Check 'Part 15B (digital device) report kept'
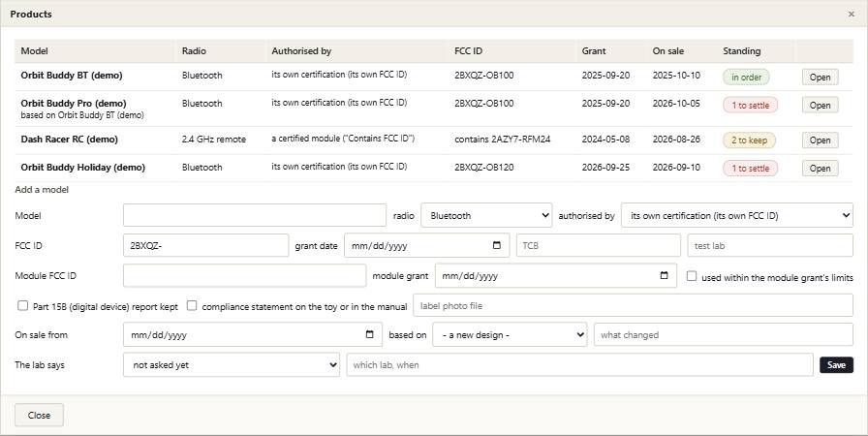The image size is (868, 436). coord(22,305)
